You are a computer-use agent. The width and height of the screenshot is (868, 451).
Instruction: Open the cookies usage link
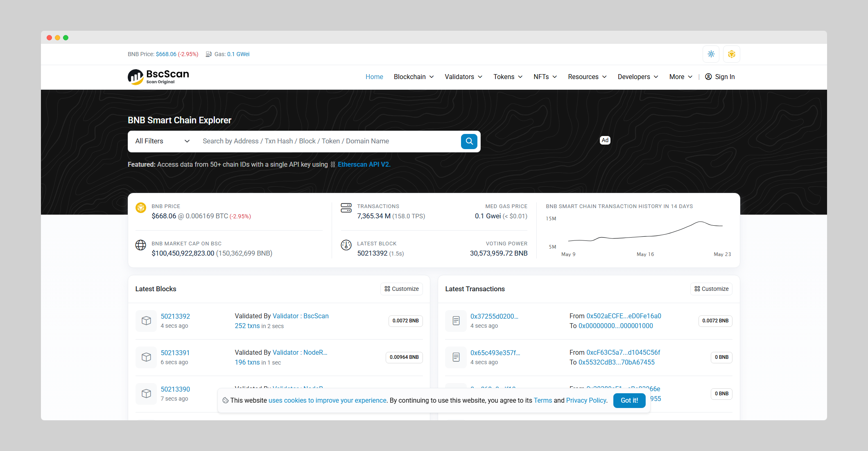pyautogui.click(x=328, y=400)
